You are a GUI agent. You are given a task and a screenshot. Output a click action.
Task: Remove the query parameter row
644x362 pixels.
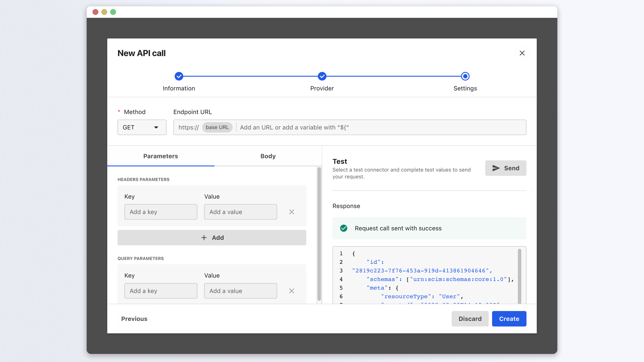292,291
